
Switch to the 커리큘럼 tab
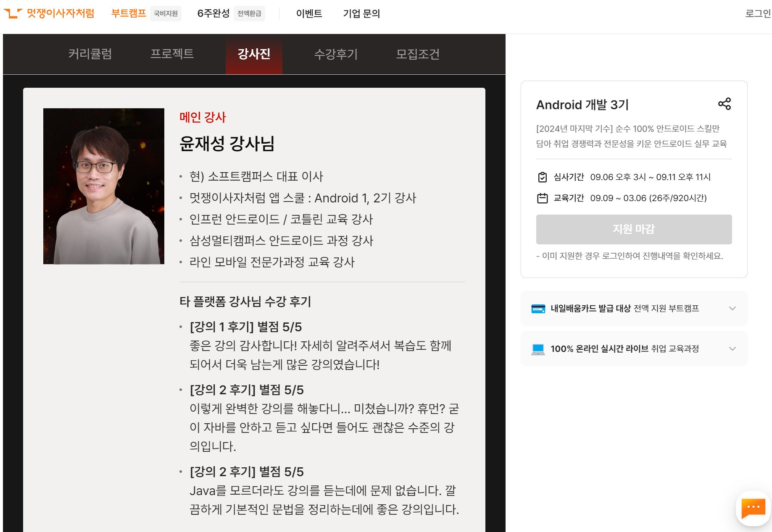(90, 54)
